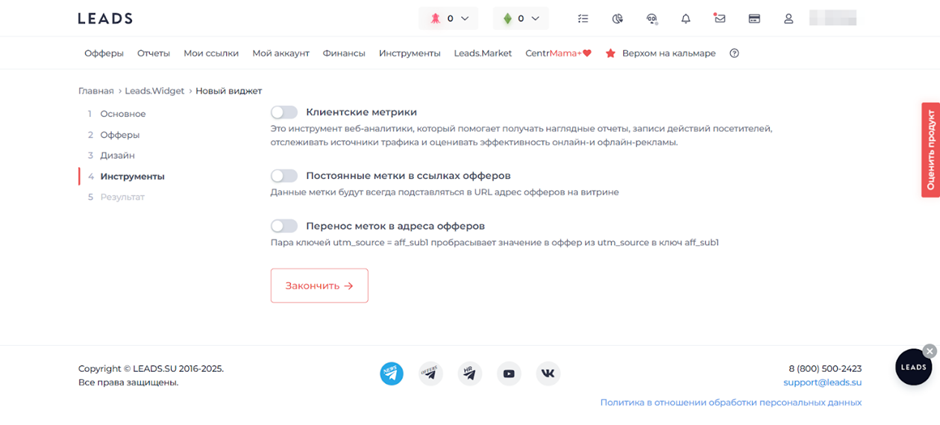Image resolution: width=940 pixels, height=425 pixels.
Task: Open the Мой аккаунт menu
Action: pos(281,53)
